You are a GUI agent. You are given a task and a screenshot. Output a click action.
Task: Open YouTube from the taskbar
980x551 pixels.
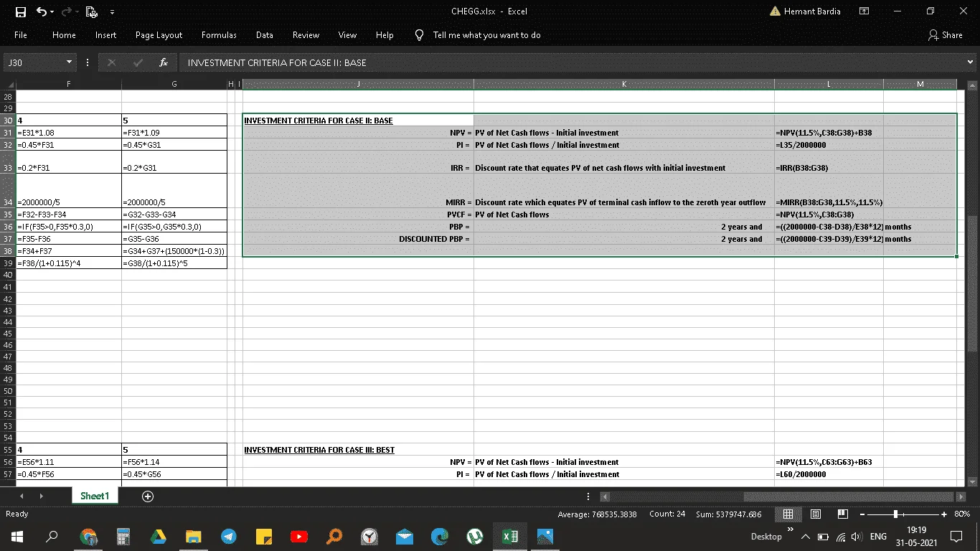(299, 536)
